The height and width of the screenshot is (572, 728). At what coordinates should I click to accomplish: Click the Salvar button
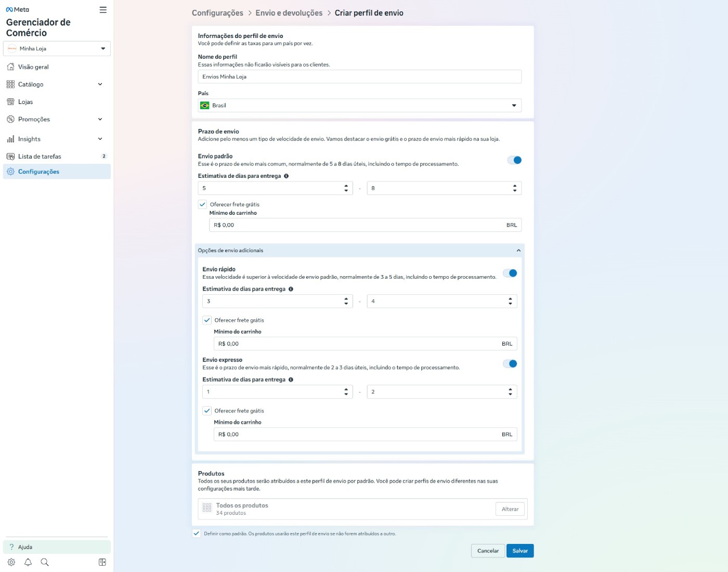click(519, 551)
